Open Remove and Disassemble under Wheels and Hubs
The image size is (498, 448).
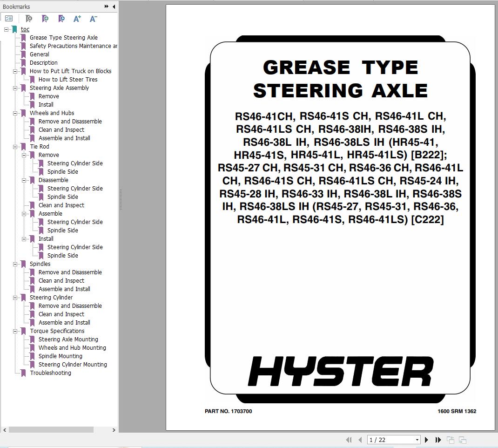coord(70,122)
